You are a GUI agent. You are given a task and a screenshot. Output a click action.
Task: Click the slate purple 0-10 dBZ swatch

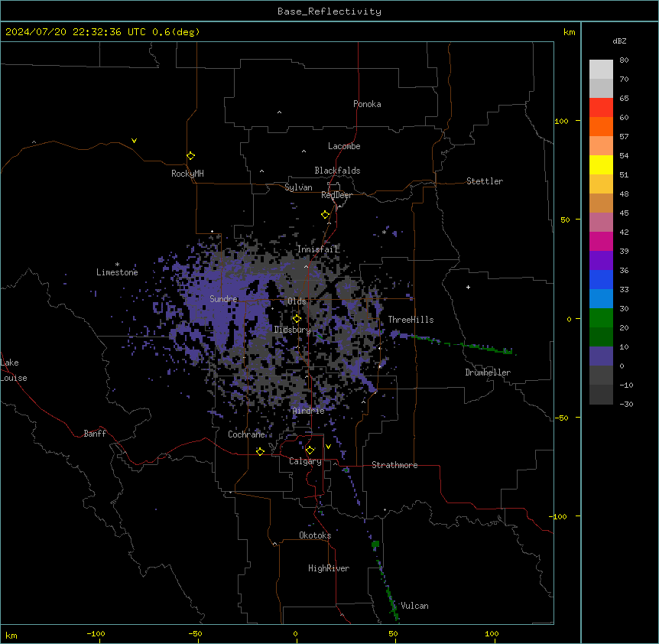pos(601,356)
